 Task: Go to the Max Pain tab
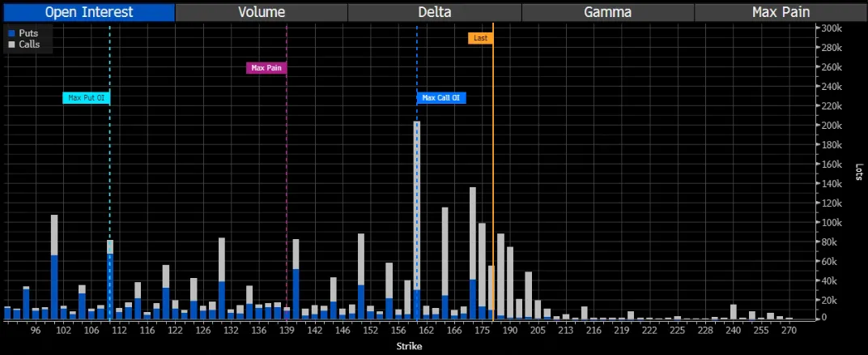point(781,12)
